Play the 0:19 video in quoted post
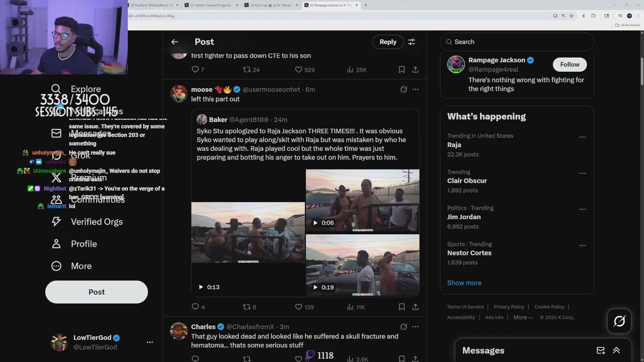644x362 pixels. click(x=363, y=265)
